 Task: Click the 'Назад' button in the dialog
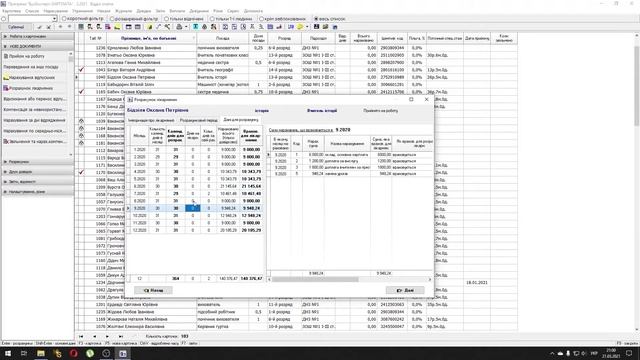tap(153, 290)
